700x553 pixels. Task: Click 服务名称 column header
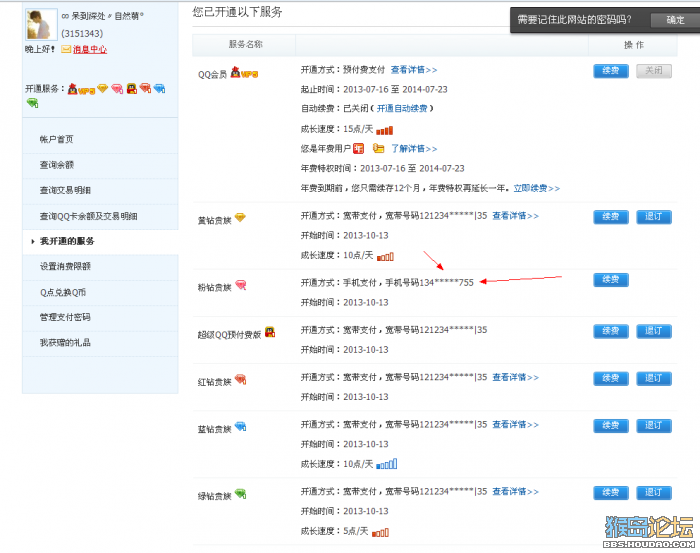246,44
